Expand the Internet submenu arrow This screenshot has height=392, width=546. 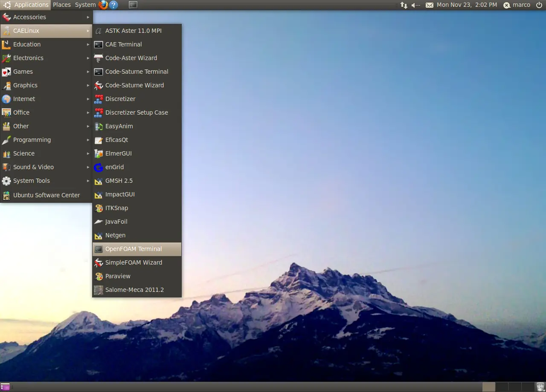pyautogui.click(x=88, y=99)
